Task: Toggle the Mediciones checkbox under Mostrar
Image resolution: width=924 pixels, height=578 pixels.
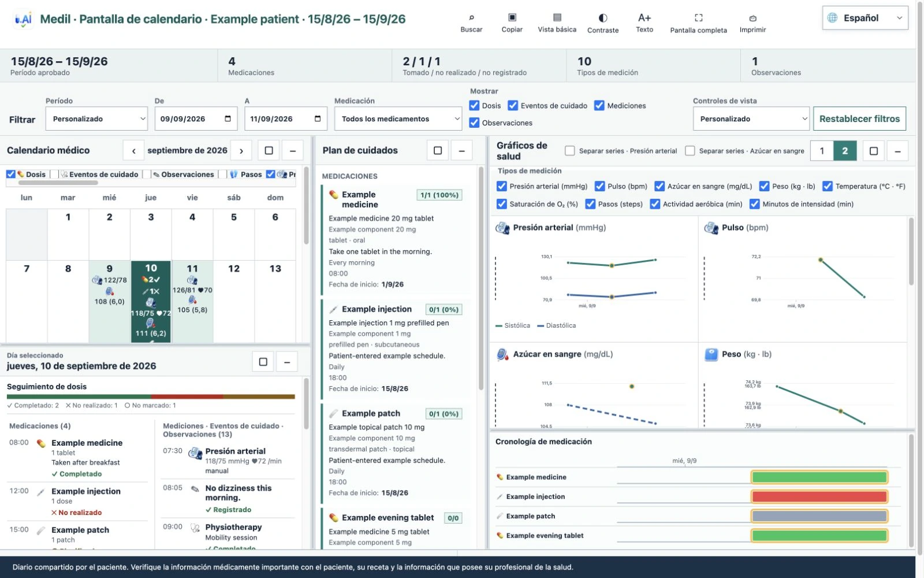Action: (x=599, y=105)
